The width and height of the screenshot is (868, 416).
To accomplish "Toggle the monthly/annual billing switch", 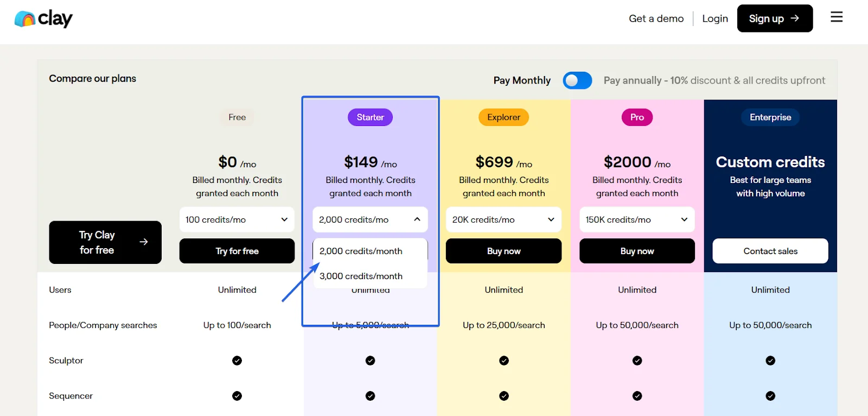I will [x=577, y=80].
